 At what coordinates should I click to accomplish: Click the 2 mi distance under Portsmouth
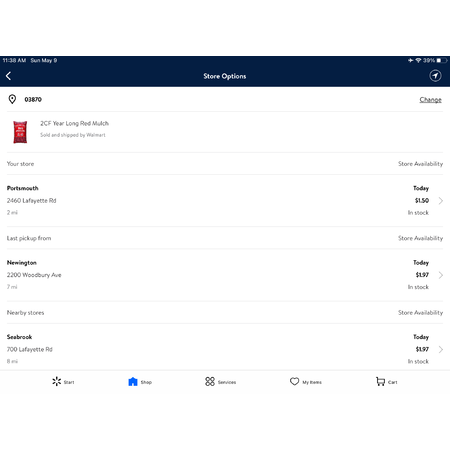coord(12,213)
